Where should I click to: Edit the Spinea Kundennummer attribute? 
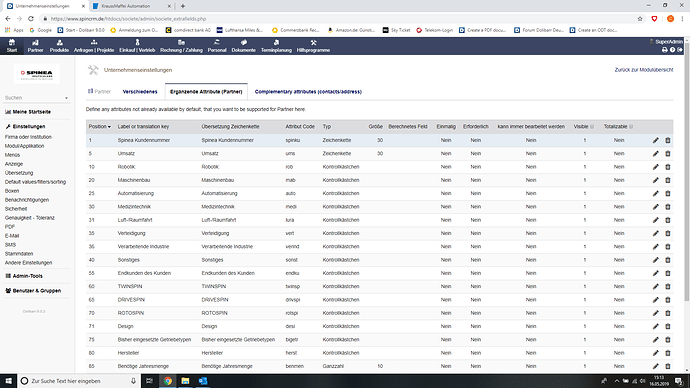click(x=656, y=140)
